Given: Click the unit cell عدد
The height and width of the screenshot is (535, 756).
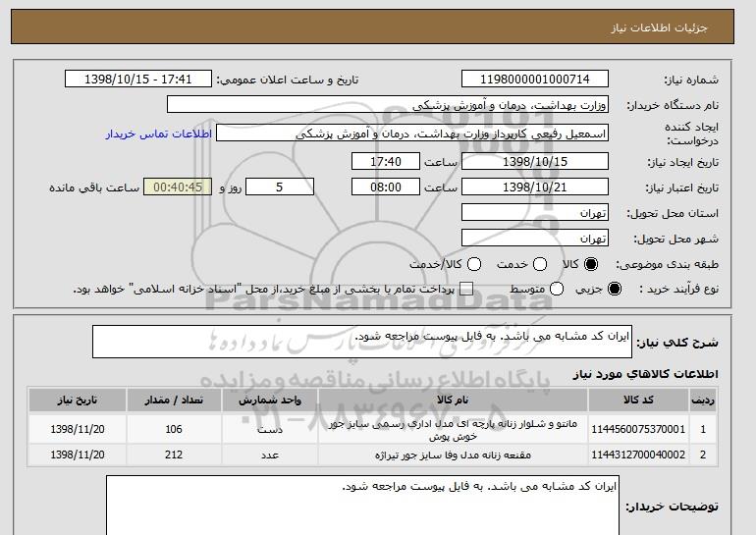Looking at the screenshot, I should [270, 455].
